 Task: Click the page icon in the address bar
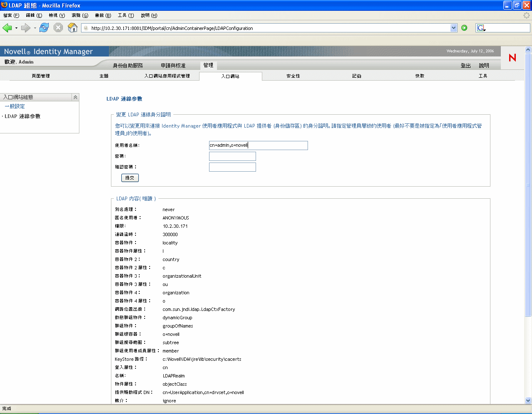(86, 28)
